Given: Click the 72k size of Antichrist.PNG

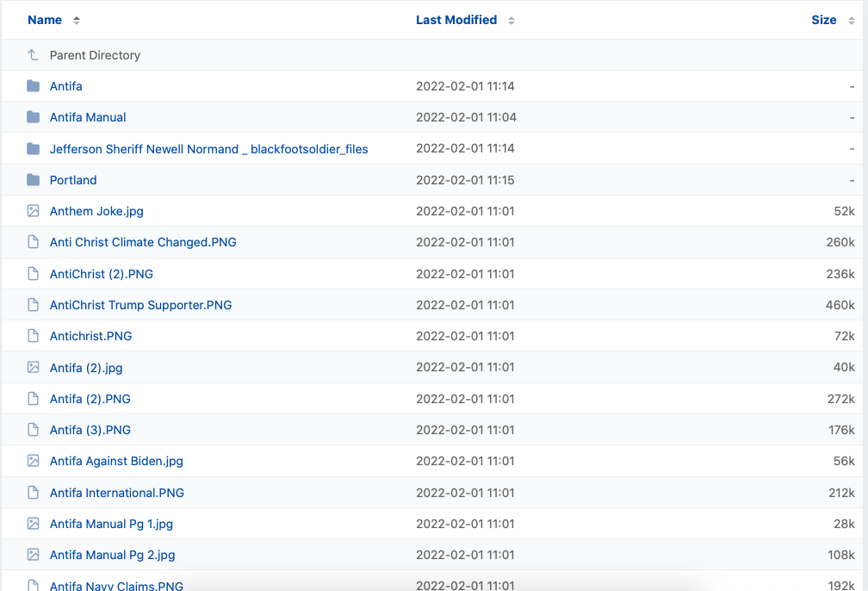Looking at the screenshot, I should point(844,336).
